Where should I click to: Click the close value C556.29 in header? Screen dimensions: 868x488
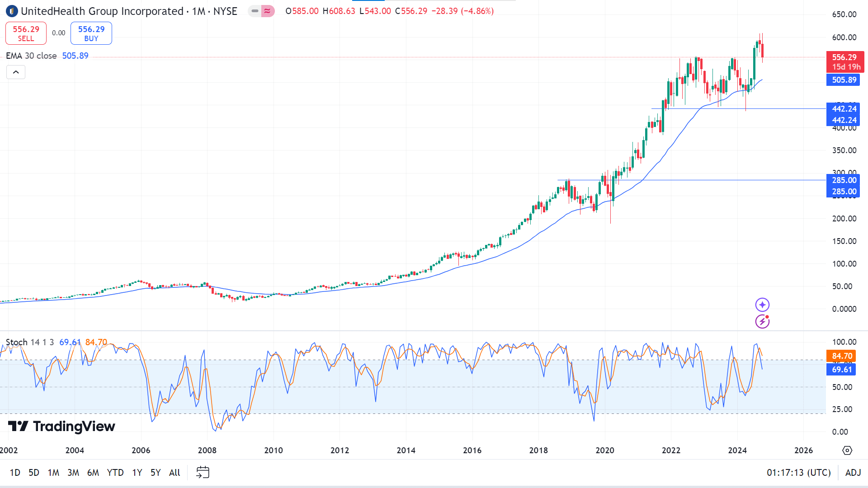(x=411, y=11)
